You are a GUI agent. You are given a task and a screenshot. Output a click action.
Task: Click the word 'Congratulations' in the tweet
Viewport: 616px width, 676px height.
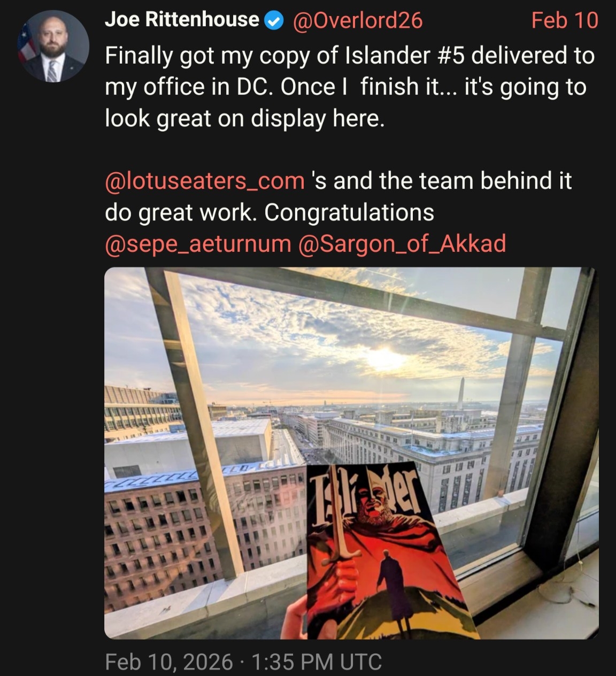[x=349, y=212]
